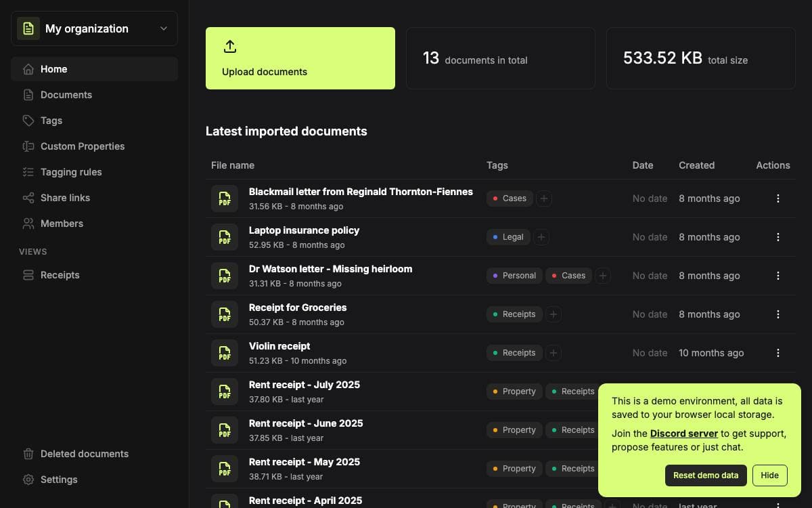Add tag to Dr Watson letter plus icon
The width and height of the screenshot is (812, 508).
pos(603,276)
